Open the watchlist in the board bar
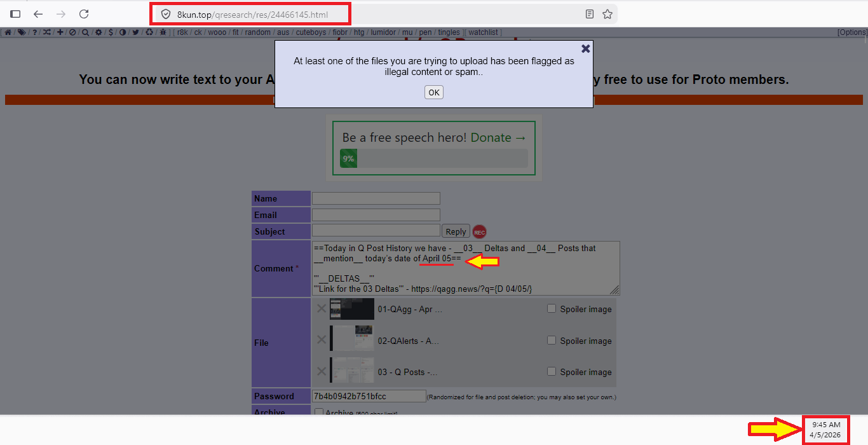 (x=484, y=32)
